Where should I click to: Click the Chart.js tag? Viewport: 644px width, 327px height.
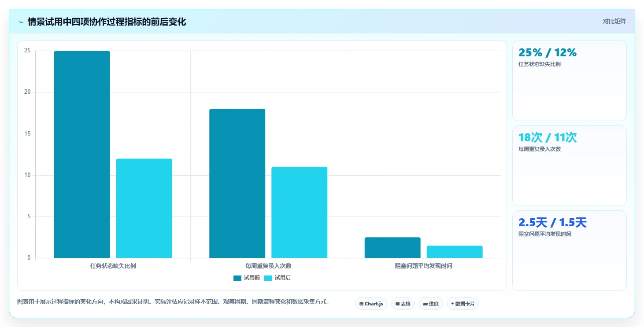pyautogui.click(x=371, y=304)
